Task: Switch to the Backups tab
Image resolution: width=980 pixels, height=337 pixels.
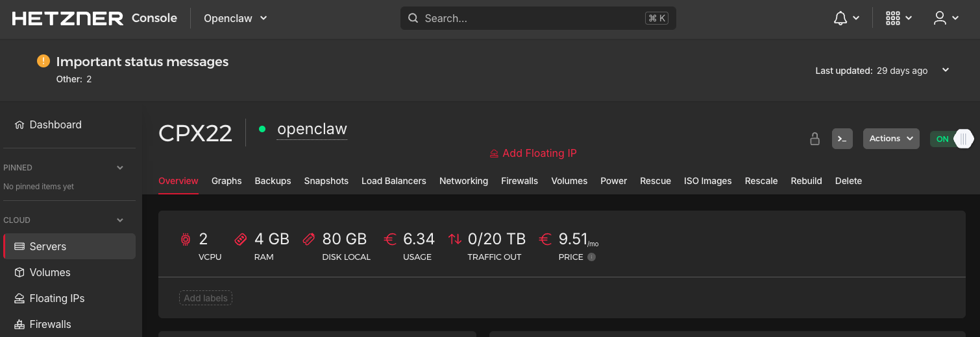Action: pyautogui.click(x=273, y=181)
